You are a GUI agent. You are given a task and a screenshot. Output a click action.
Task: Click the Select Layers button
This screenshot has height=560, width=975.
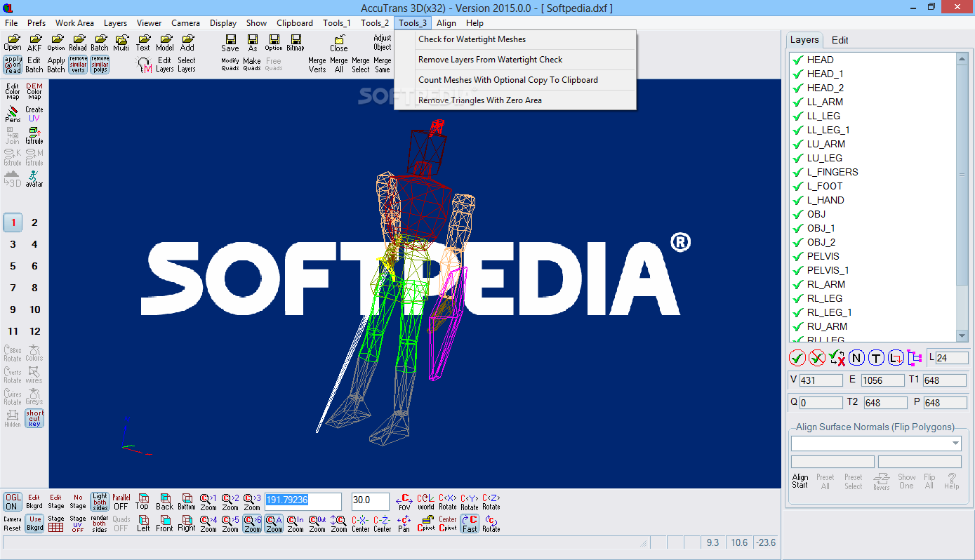187,65
